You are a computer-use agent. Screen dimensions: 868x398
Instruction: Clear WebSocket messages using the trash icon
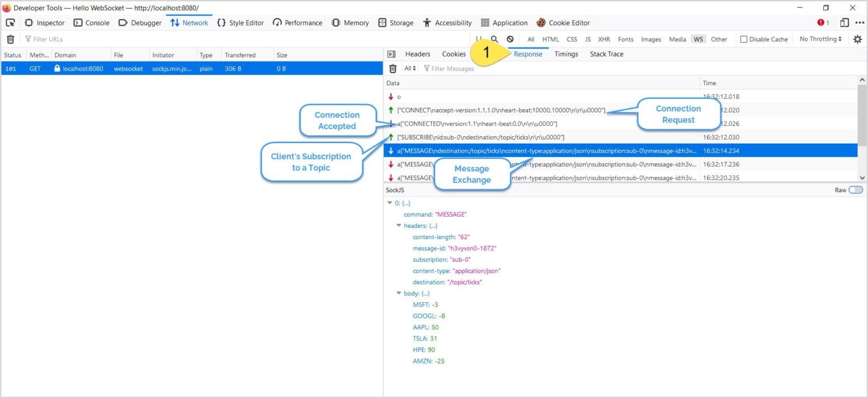pyautogui.click(x=392, y=68)
